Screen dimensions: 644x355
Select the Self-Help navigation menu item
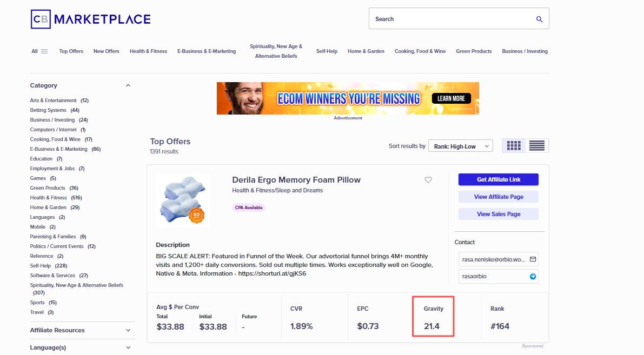tap(327, 51)
